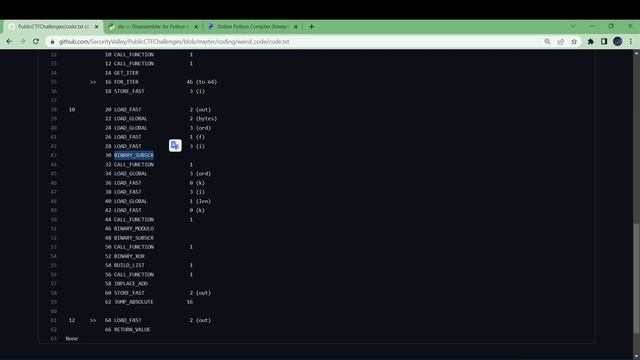Click the highlighted BINARY_SUBSCR at offset 30

134,155
